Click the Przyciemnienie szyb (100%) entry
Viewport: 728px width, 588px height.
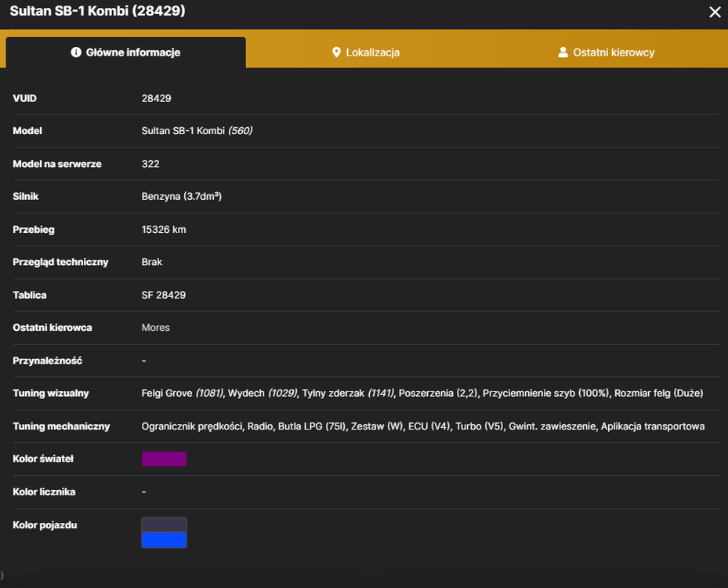[x=546, y=394]
